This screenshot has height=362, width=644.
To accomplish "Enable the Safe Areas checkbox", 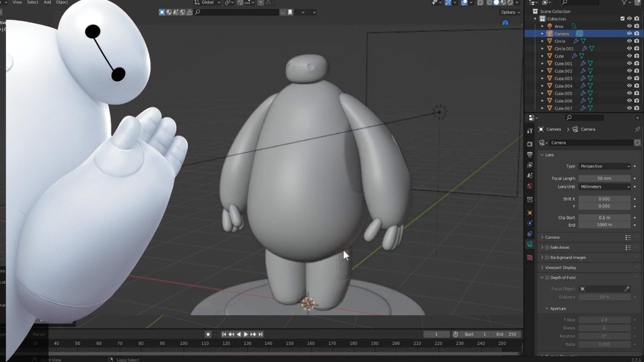I will [x=547, y=247].
